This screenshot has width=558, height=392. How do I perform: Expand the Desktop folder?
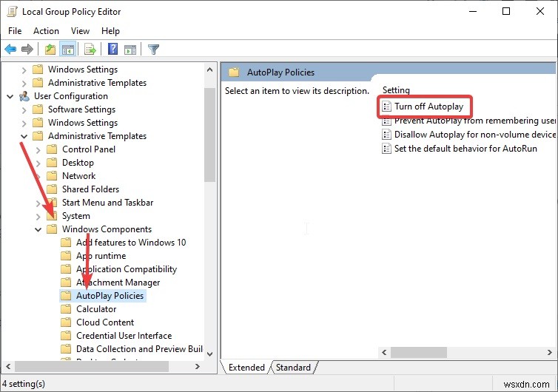(38, 163)
